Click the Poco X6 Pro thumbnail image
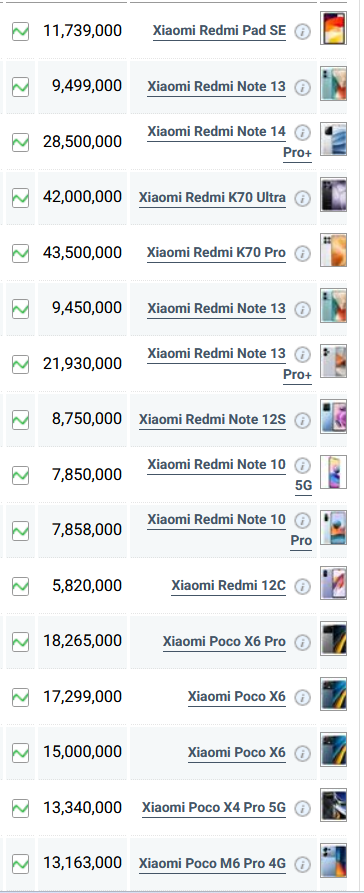Viewport: 364px width, 893px height. pyautogui.click(x=333, y=639)
